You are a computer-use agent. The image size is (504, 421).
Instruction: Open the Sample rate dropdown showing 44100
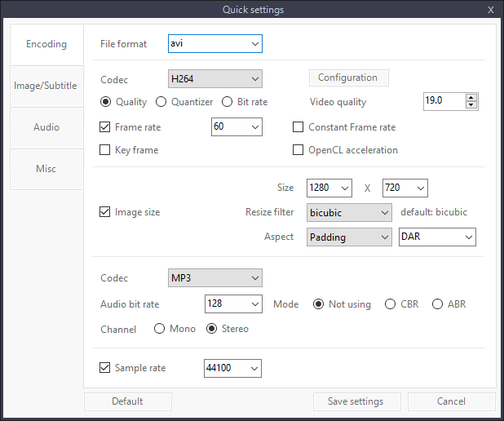232,368
